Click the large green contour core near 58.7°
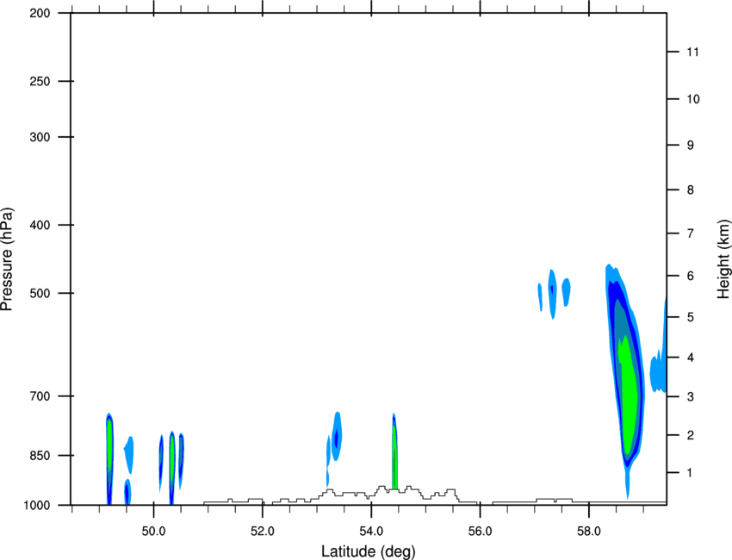Screen dimensions: 732x560 629,397
